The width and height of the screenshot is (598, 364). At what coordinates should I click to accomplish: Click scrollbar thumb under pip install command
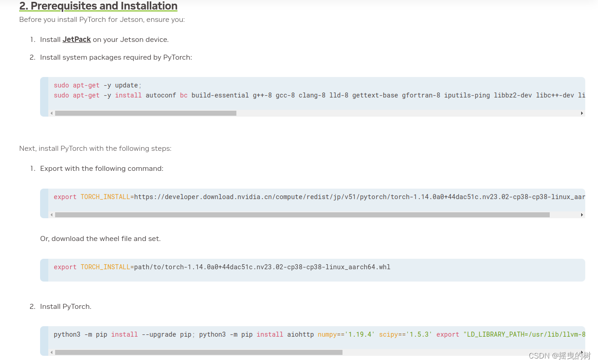[x=199, y=352]
